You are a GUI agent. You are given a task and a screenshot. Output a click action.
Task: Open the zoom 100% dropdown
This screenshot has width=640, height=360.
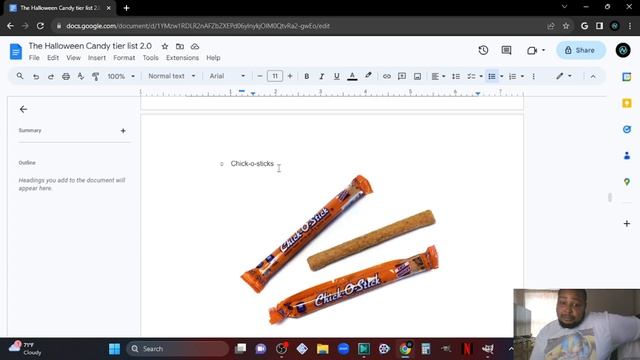click(121, 76)
